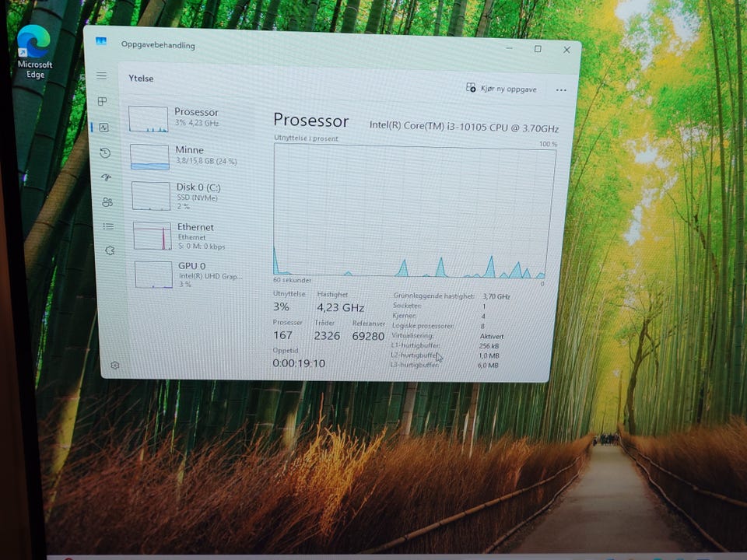Screen dimensions: 747x560
Task: Open the Processes page icon in sidebar
Action: [x=103, y=101]
